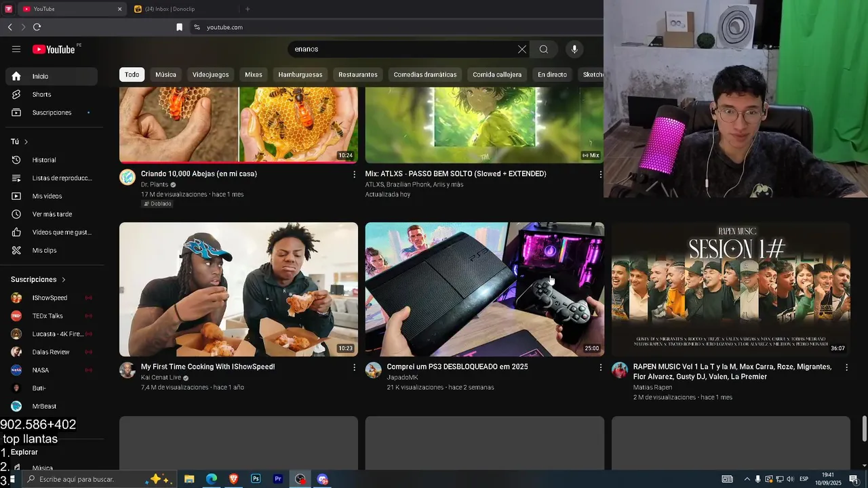Open the YouTube hamburger guide menu

tap(16, 49)
